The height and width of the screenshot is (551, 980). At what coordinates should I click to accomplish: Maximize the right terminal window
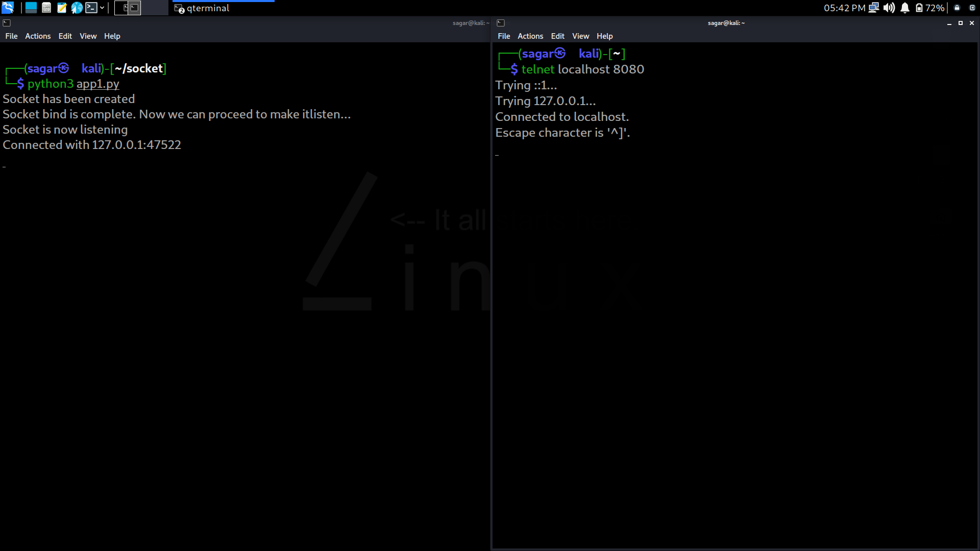coord(961,23)
